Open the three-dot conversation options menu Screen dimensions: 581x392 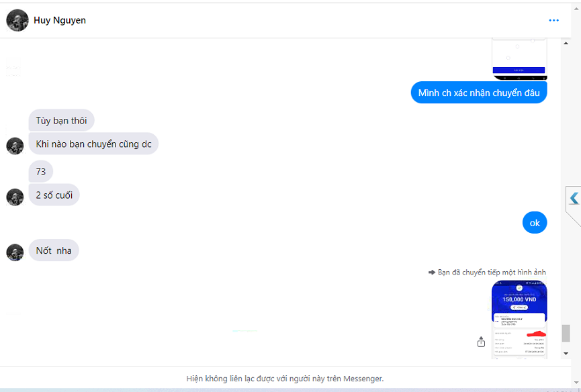553,20
